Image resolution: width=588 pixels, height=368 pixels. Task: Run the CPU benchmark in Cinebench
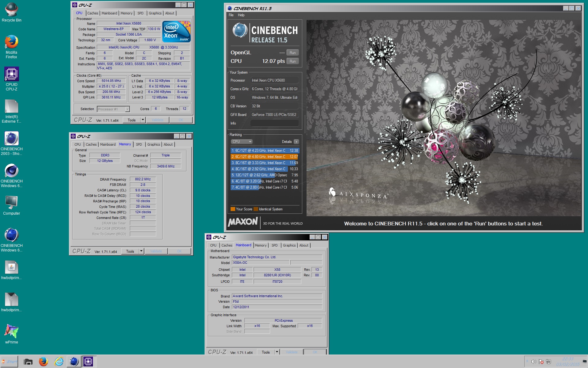[293, 61]
